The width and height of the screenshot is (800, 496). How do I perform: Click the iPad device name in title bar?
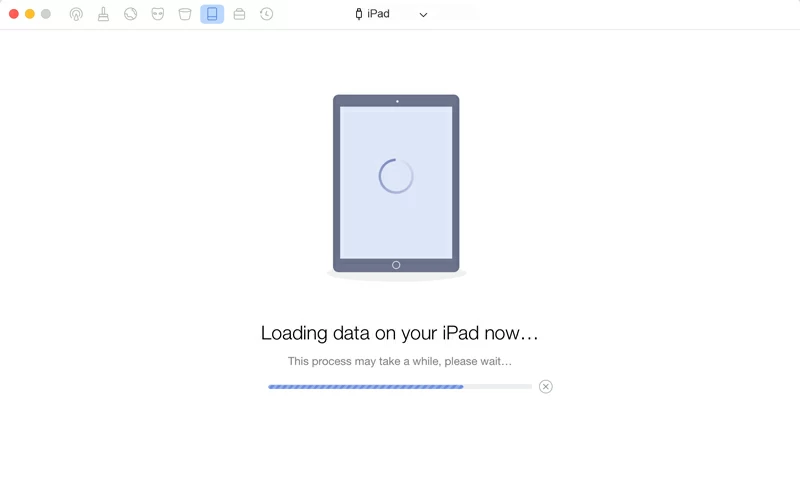(378, 14)
